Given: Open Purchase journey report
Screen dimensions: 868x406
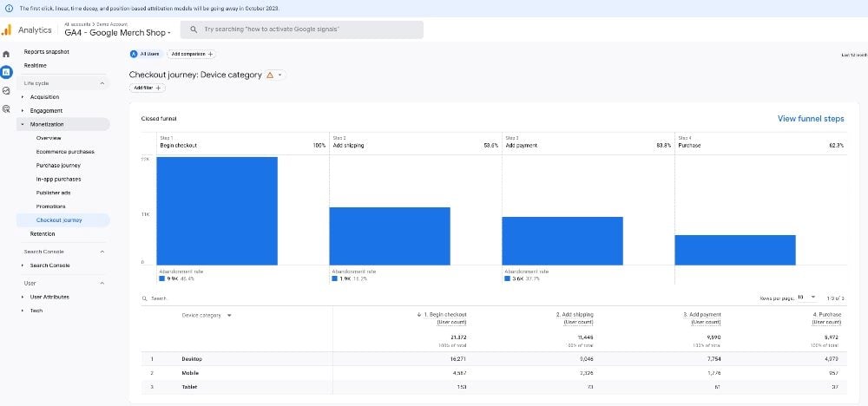Looking at the screenshot, I should pyautogui.click(x=58, y=166).
